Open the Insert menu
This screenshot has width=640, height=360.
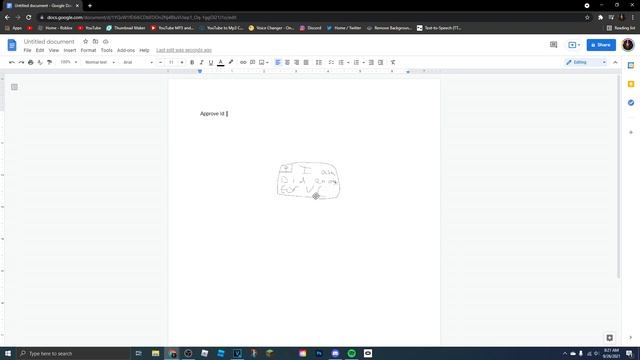[x=70, y=50]
